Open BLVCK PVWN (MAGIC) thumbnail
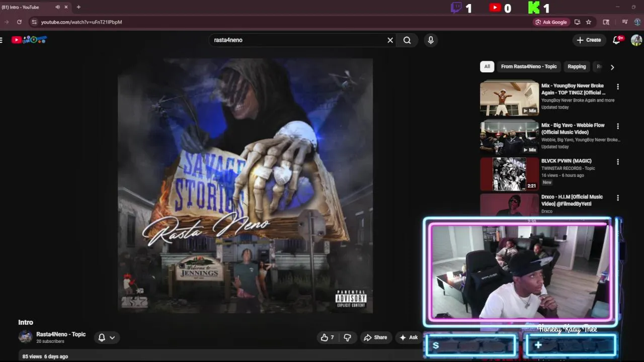The image size is (644, 362). click(x=509, y=174)
